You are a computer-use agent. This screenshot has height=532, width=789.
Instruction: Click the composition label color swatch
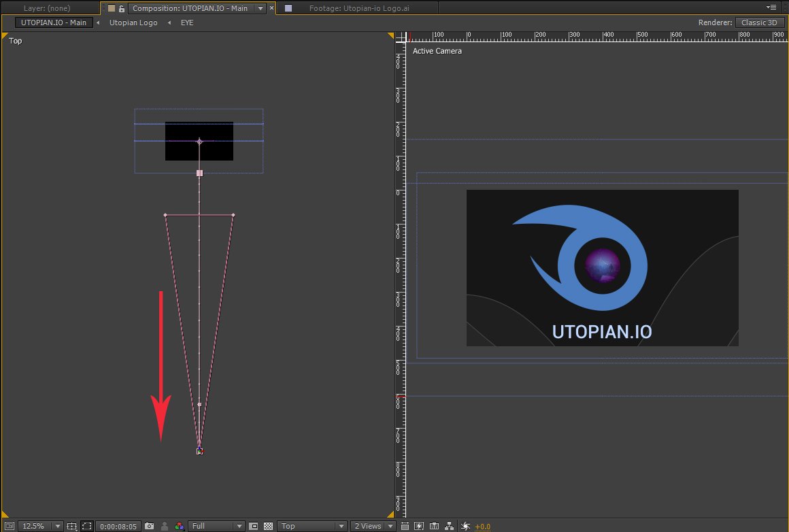112,8
